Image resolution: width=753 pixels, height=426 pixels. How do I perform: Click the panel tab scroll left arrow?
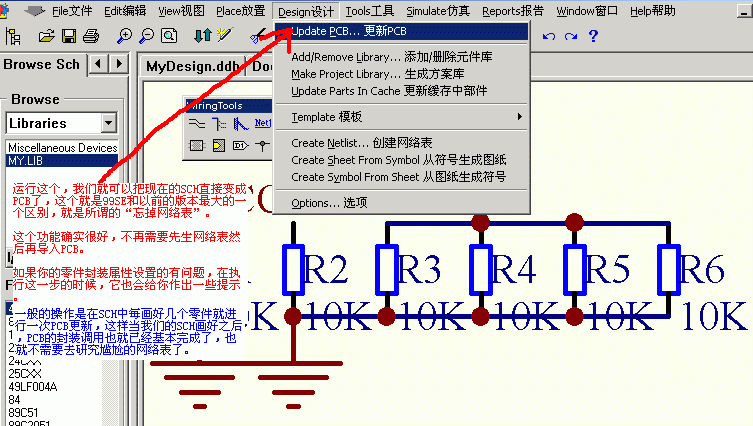[98, 63]
